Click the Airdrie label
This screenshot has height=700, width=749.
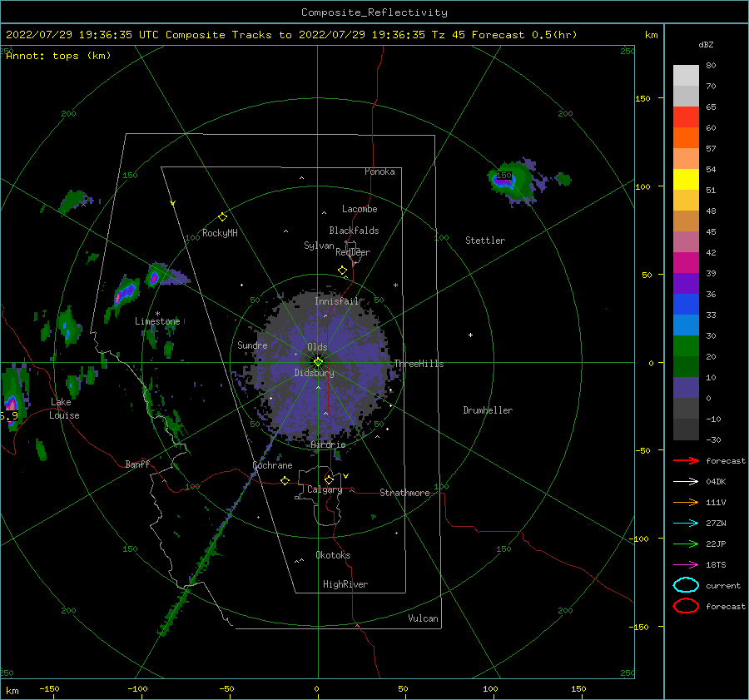(x=328, y=444)
